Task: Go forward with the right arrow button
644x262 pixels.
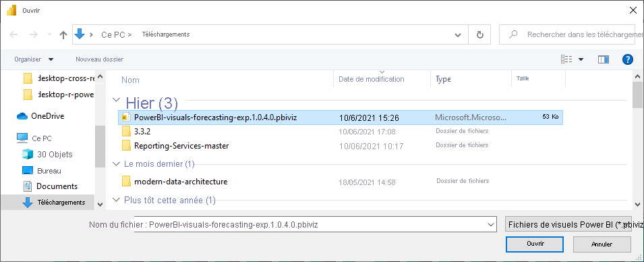Action: coord(33,35)
